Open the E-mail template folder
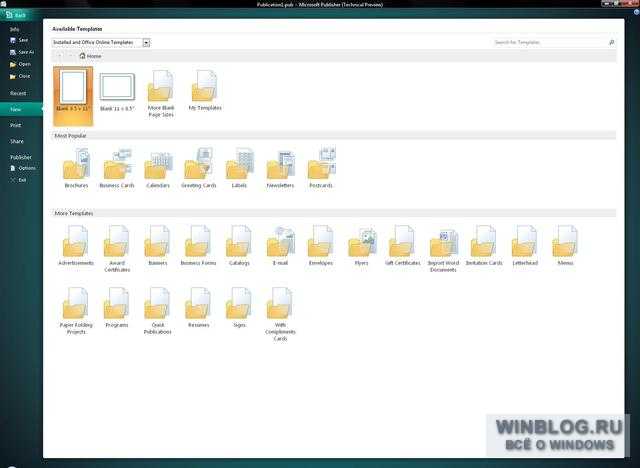 [280, 246]
